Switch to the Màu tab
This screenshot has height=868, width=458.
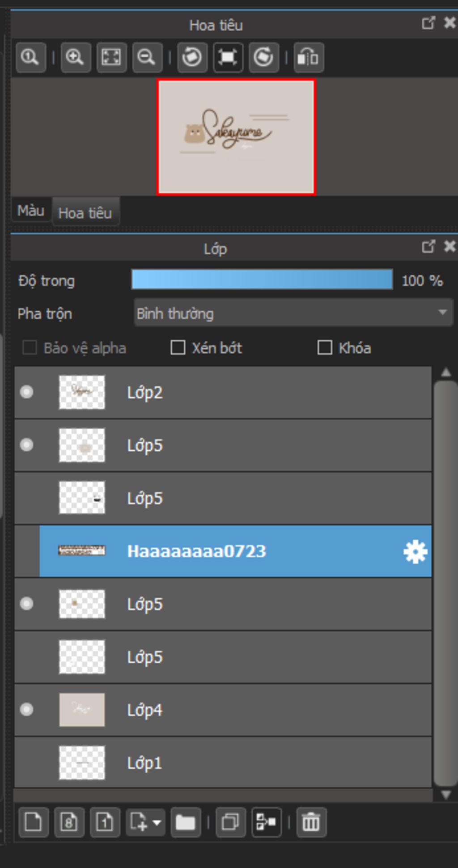[x=31, y=210]
